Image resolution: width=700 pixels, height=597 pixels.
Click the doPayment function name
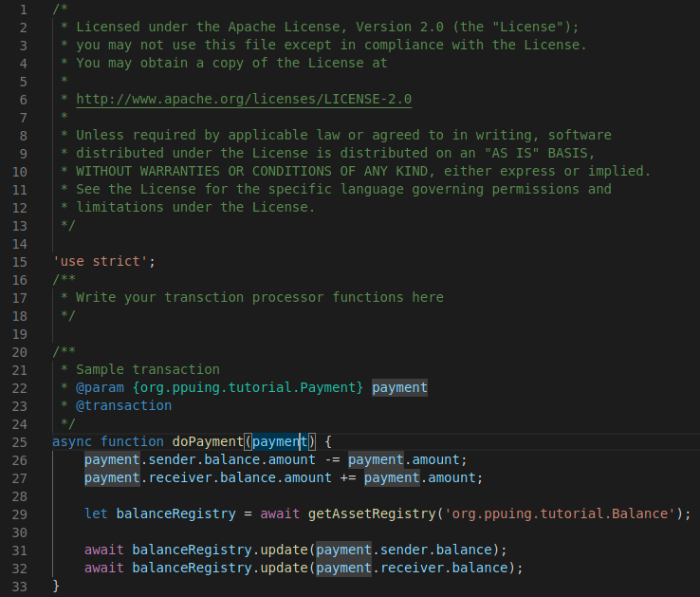pos(208,442)
